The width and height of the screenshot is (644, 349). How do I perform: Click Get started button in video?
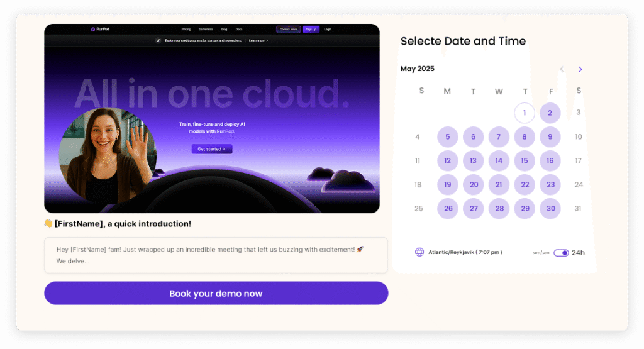(x=212, y=149)
